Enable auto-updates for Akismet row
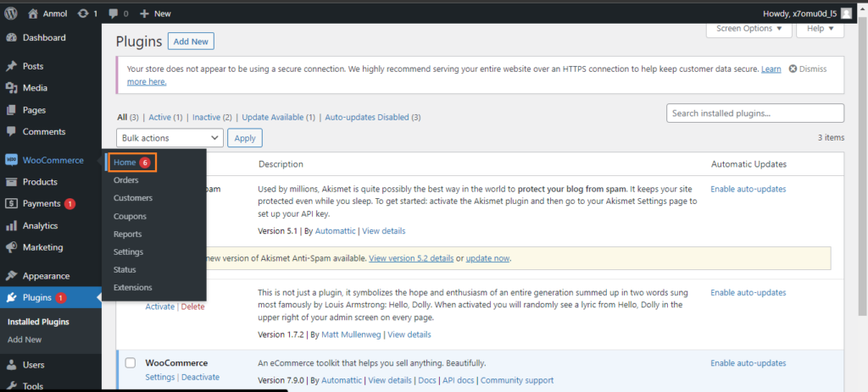 pyautogui.click(x=748, y=189)
